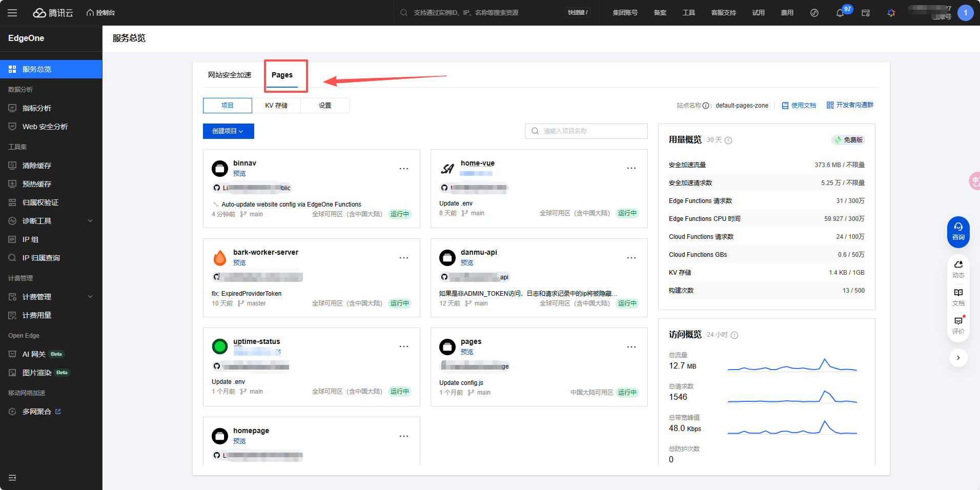This screenshot has width=980, height=490.
Task: Click the info icon beside 用量概览 30 天
Action: pos(728,140)
